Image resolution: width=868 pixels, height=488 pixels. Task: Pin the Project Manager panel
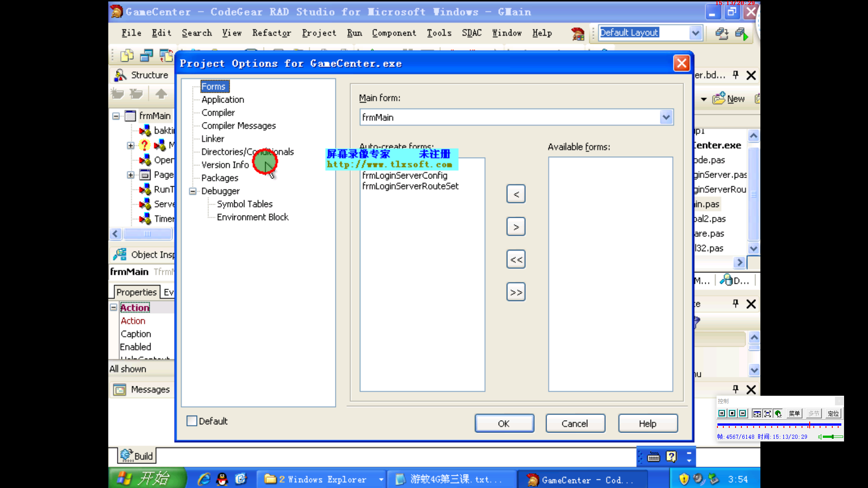(x=736, y=75)
